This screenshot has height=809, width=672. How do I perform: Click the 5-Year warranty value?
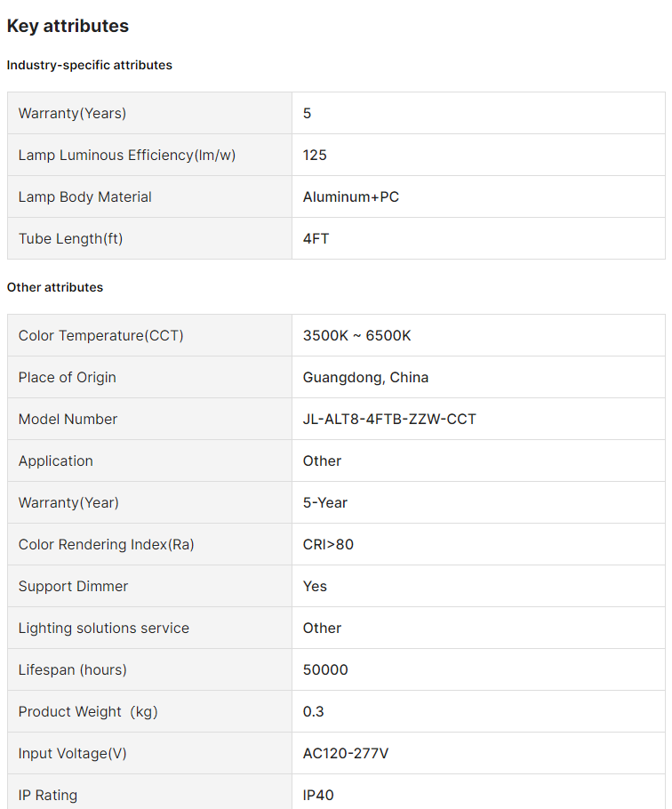(325, 502)
